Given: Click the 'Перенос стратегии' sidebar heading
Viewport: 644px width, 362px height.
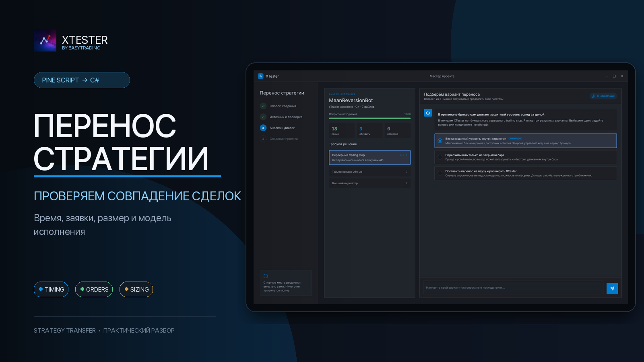Looking at the screenshot, I should [x=282, y=93].
